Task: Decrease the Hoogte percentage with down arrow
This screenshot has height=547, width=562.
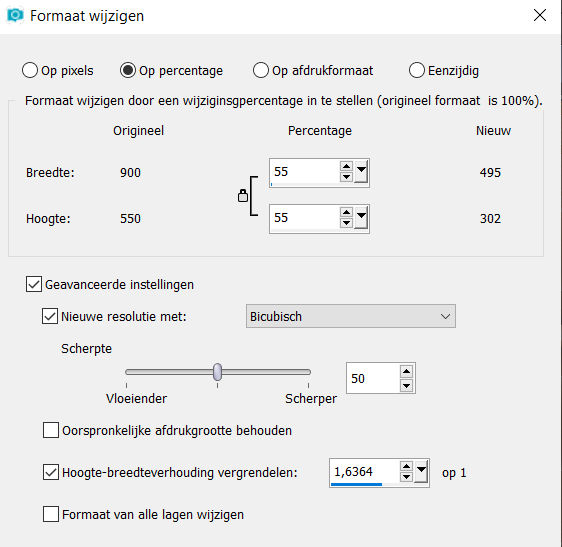Action: (x=346, y=223)
